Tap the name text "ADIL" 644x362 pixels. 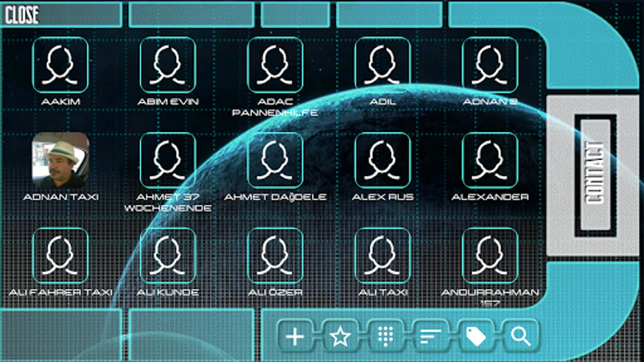point(383,101)
